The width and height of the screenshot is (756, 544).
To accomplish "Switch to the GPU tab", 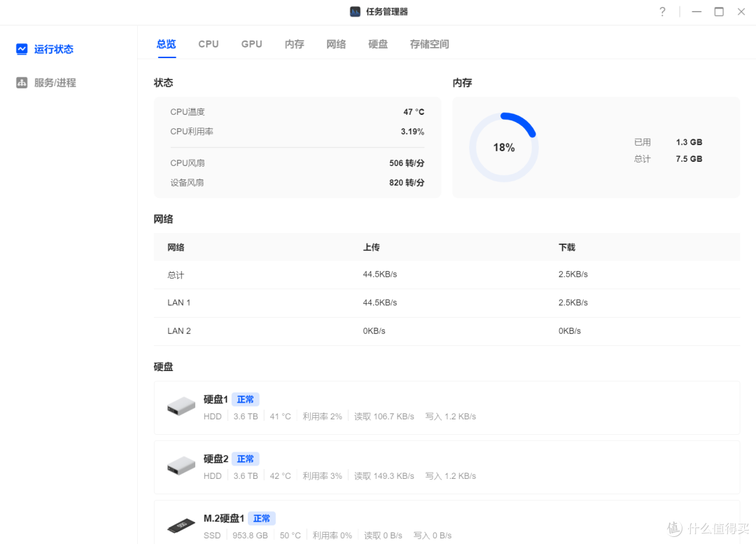I will point(252,44).
